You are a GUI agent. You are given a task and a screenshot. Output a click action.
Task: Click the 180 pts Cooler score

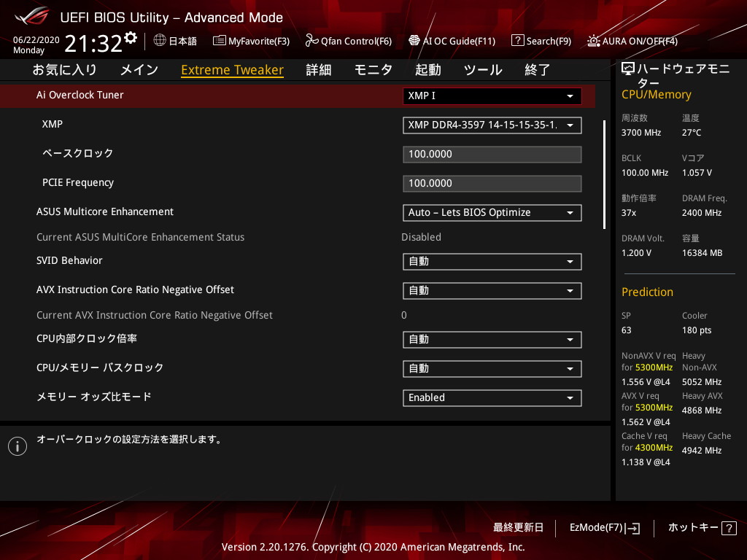point(697,330)
